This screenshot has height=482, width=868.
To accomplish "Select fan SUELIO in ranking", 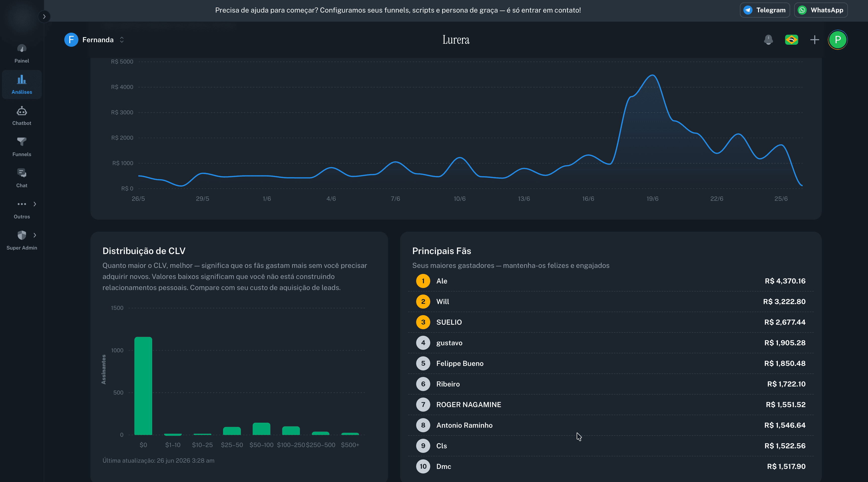I will pos(611,322).
